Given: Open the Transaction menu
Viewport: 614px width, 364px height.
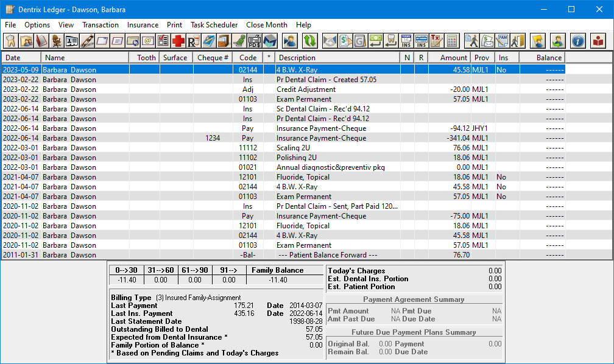Looking at the screenshot, I should point(101,25).
